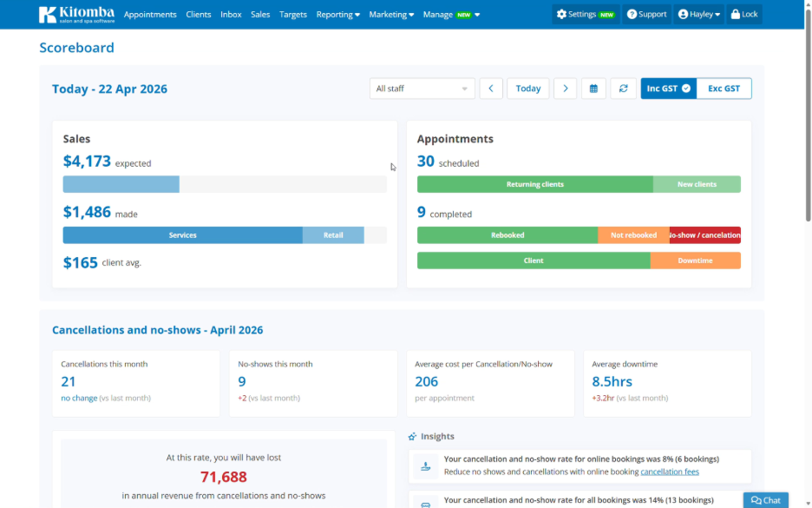Open the calendar date picker
The height and width of the screenshot is (508, 812).
click(x=593, y=89)
